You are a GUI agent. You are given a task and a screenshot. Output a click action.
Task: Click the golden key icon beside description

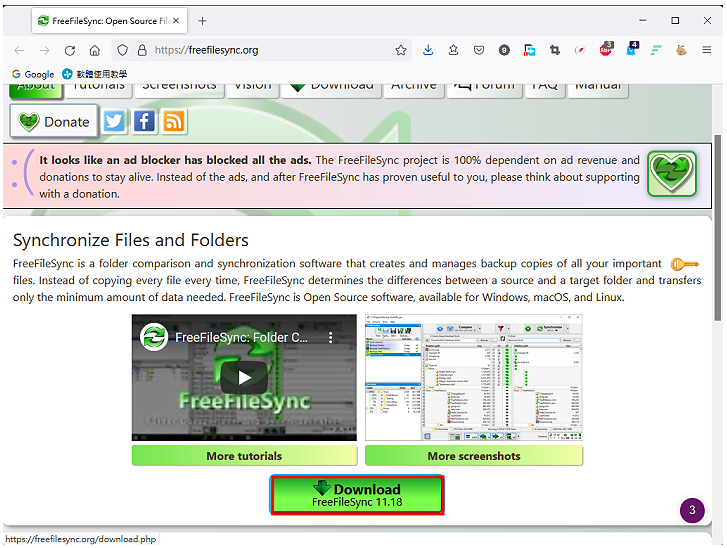[684, 264]
